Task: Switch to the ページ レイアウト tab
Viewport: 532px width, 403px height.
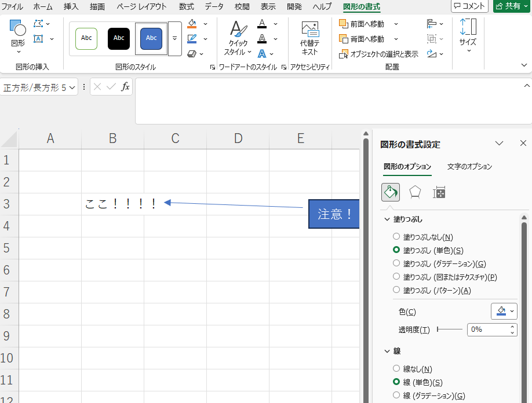Action: click(x=141, y=6)
